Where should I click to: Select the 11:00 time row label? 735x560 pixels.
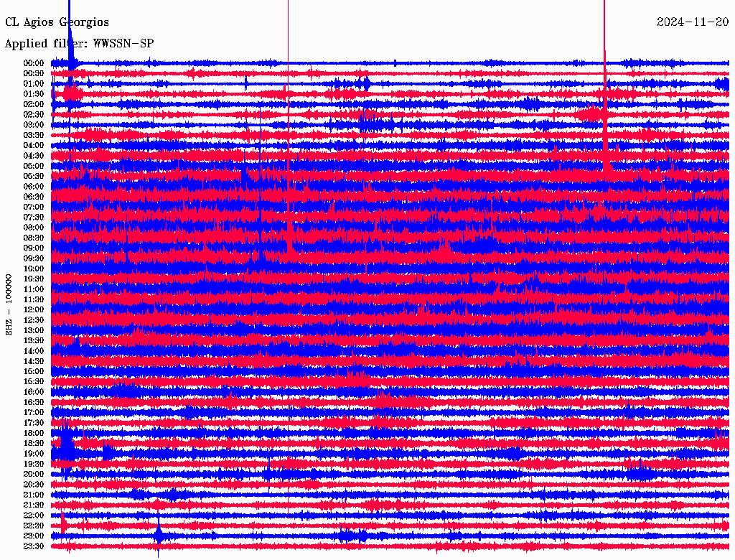[x=34, y=290]
